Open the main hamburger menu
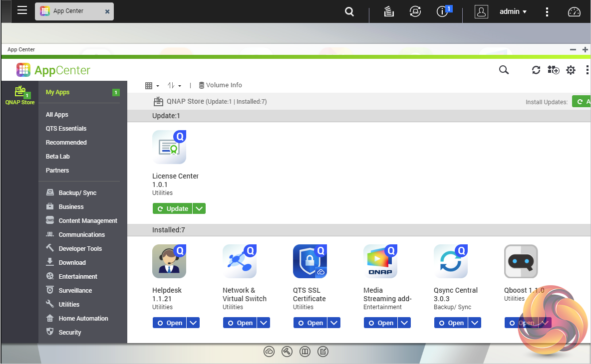The width and height of the screenshot is (591, 364). (22, 10)
